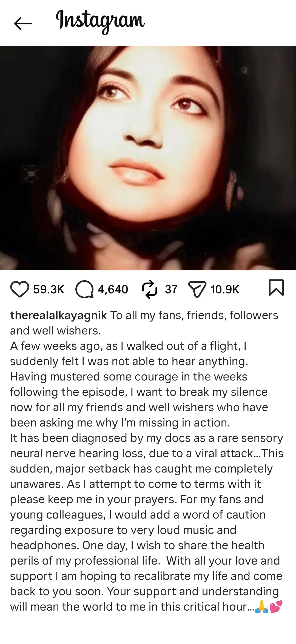View the 59.3K likes count
296x644 pixels.
[x=49, y=290]
